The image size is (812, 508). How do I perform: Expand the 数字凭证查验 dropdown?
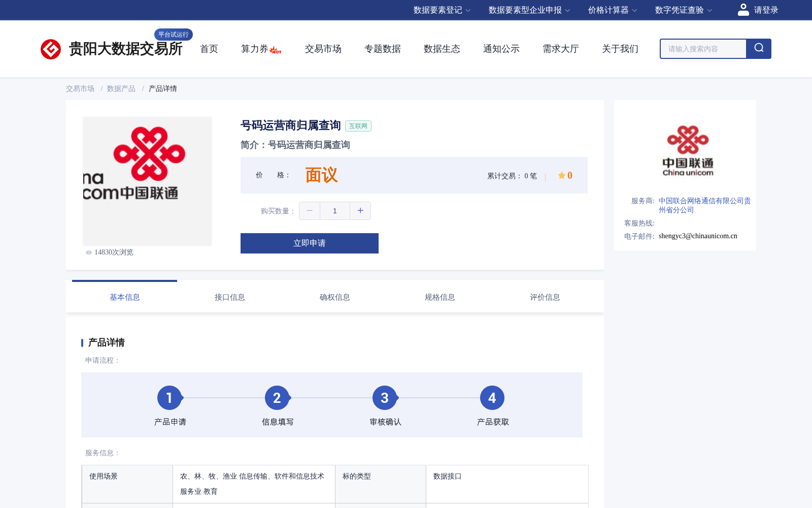tap(684, 10)
